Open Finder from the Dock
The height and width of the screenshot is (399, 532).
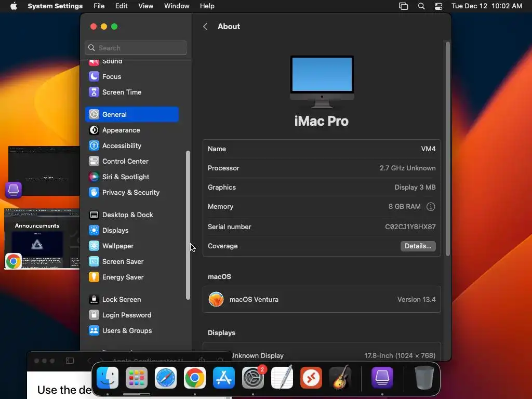[108, 378]
